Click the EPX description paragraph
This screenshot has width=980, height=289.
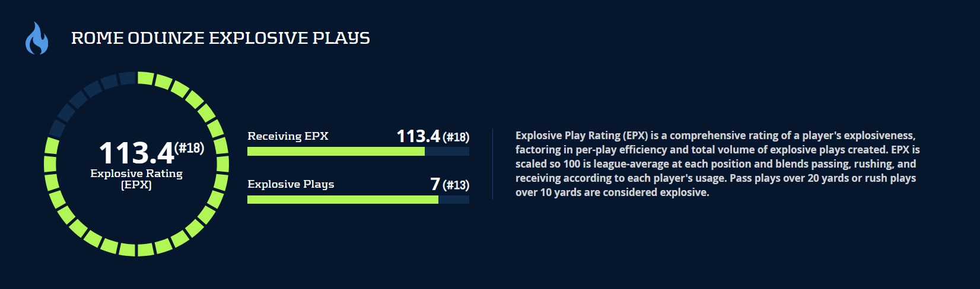coord(717,164)
